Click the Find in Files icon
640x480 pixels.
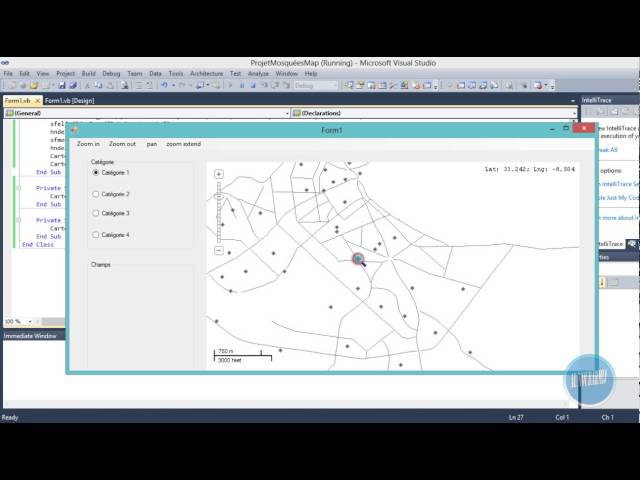pos(124,85)
